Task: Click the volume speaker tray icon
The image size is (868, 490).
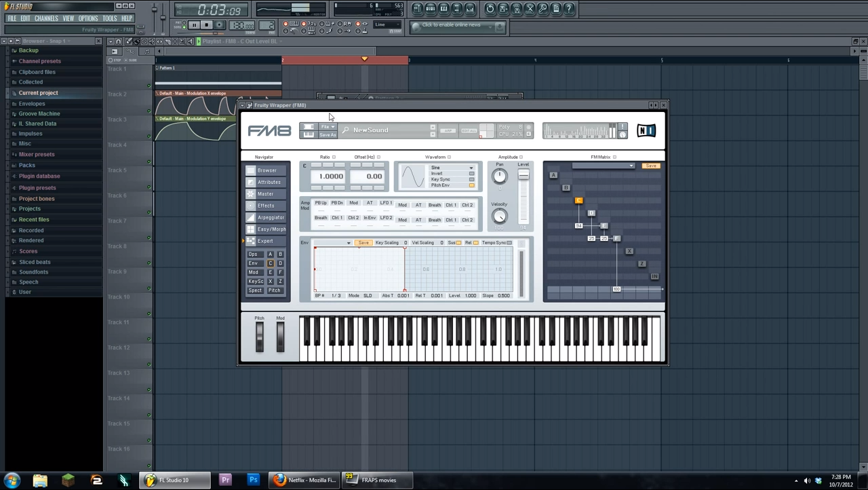Action: 807,481
